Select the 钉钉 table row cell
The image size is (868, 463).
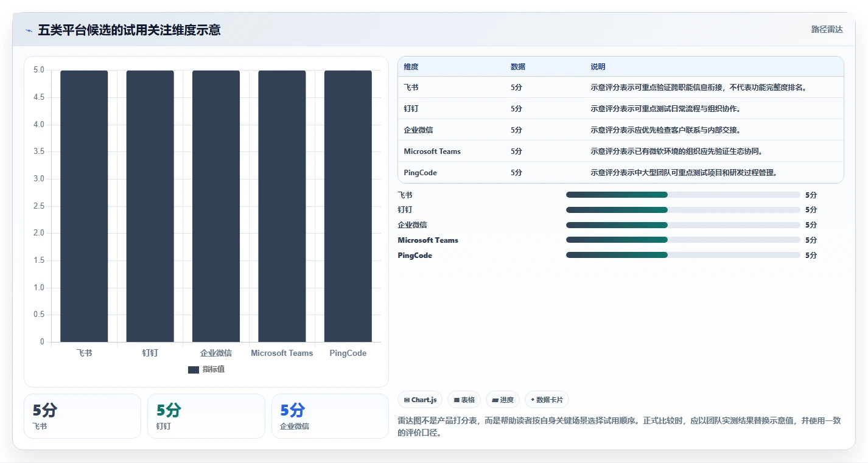click(x=411, y=109)
